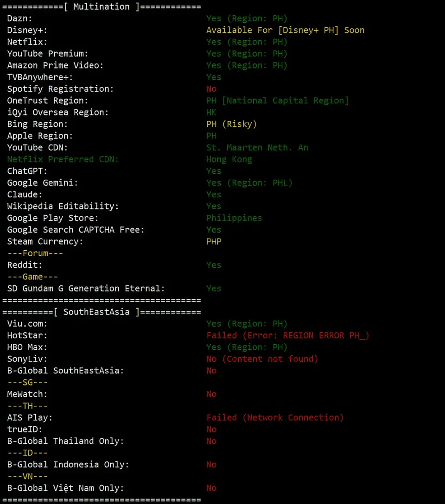This screenshot has height=504, width=445.
Task: Click the 'Yes' result for Reddit
Action: (x=214, y=265)
